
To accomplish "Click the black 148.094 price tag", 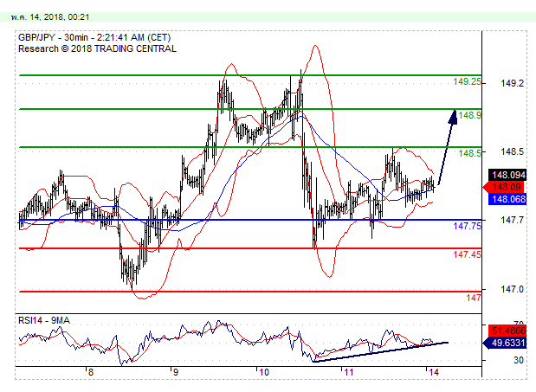I will 507,175.
